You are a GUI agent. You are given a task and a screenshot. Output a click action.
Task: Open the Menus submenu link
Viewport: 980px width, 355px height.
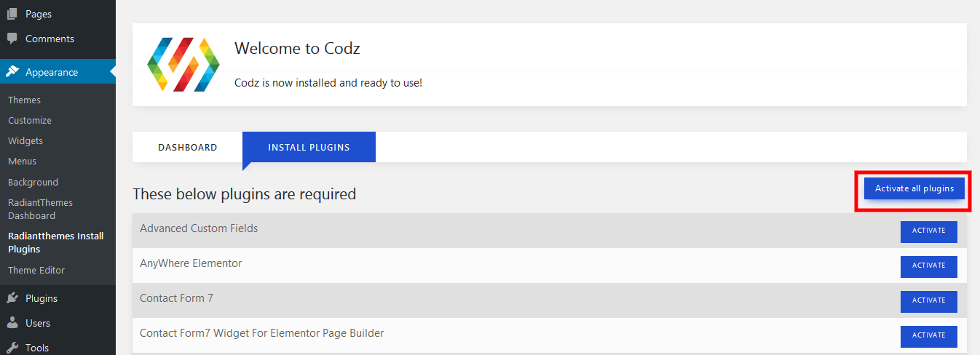22,161
